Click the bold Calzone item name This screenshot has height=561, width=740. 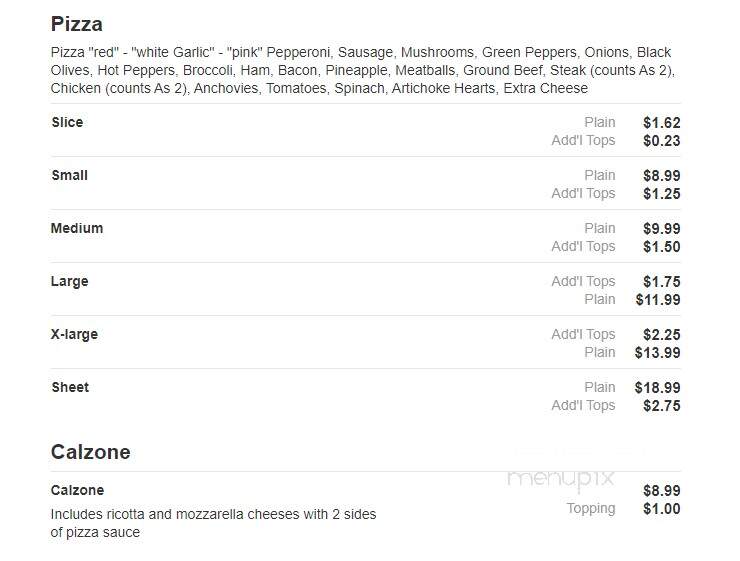(77, 490)
